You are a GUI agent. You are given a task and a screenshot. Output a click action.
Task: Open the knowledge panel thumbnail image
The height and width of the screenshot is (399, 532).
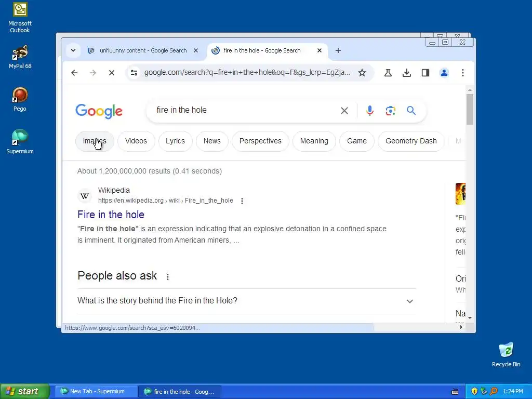pyautogui.click(x=460, y=194)
